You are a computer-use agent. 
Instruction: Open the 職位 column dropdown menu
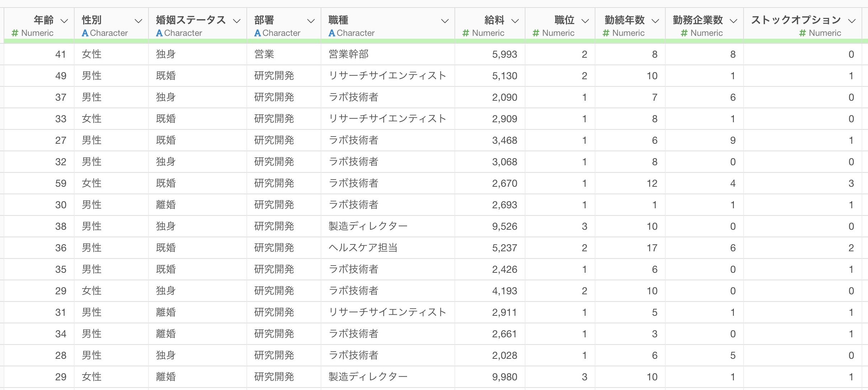click(x=585, y=21)
